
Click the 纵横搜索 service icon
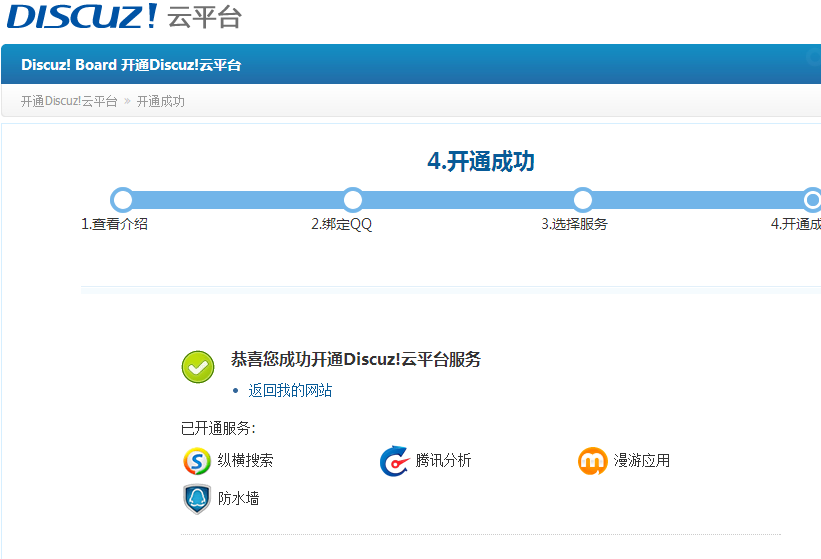pos(197,461)
